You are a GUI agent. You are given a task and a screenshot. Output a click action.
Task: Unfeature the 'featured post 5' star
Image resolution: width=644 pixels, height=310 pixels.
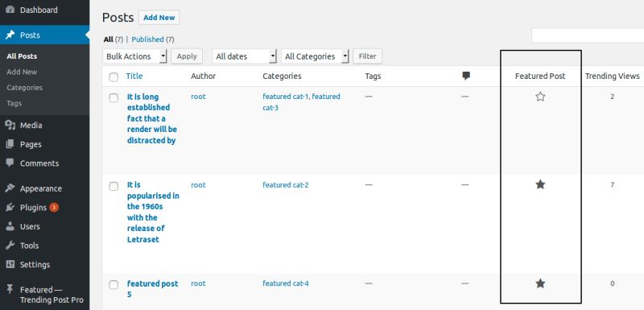coord(540,283)
